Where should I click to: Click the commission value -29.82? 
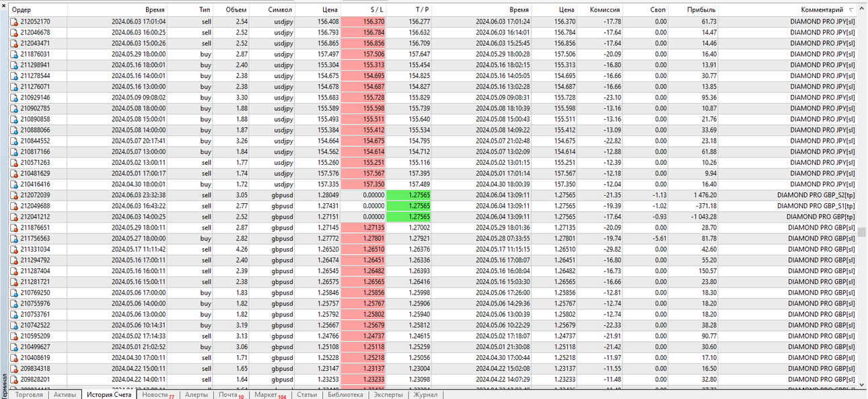tap(612, 250)
